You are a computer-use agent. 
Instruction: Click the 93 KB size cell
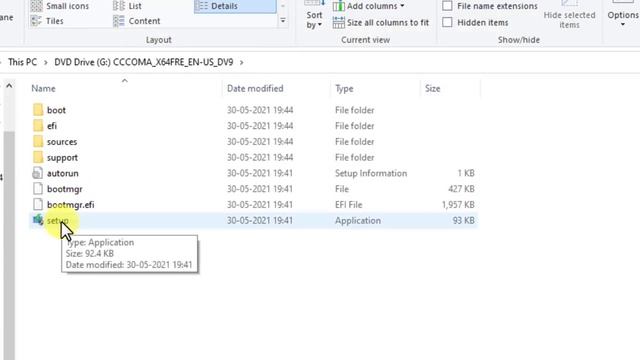(463, 220)
